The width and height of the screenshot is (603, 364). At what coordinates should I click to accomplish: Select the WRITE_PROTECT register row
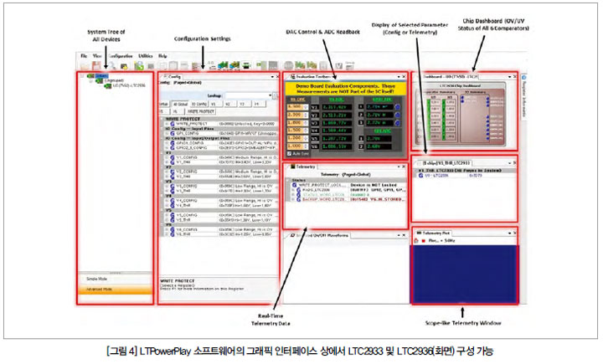click(221, 124)
